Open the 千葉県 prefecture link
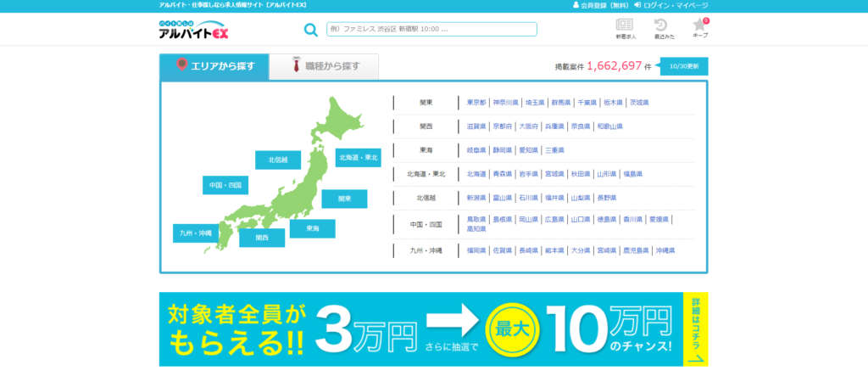Image resolution: width=868 pixels, height=376 pixels. pyautogui.click(x=587, y=103)
